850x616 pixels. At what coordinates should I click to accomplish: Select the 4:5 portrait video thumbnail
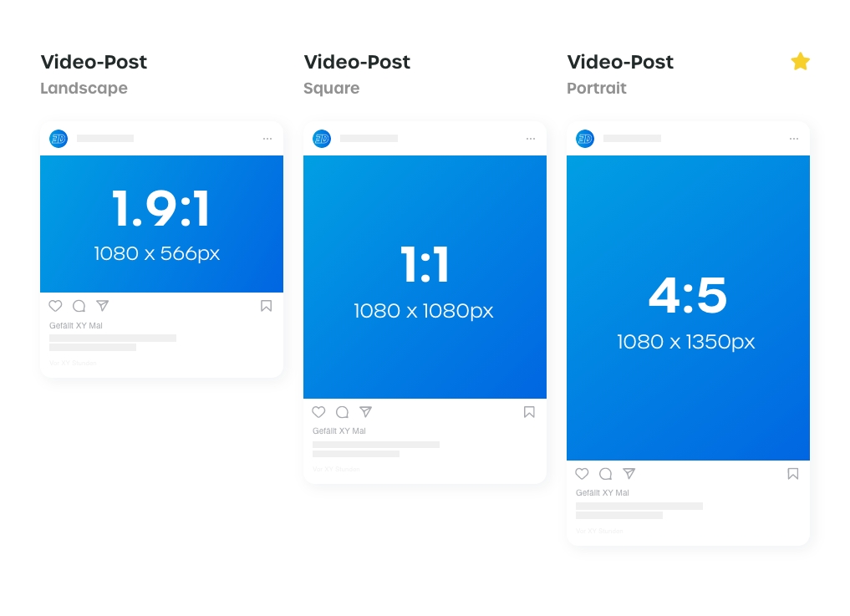coord(688,308)
